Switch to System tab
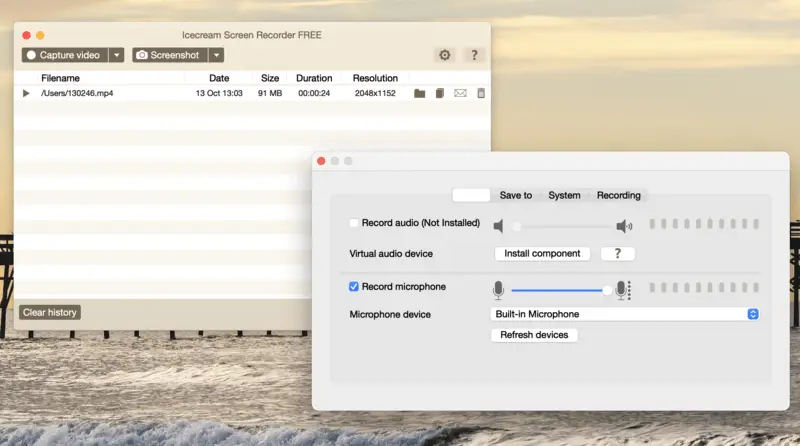Image resolution: width=800 pixels, height=446 pixels. (564, 195)
